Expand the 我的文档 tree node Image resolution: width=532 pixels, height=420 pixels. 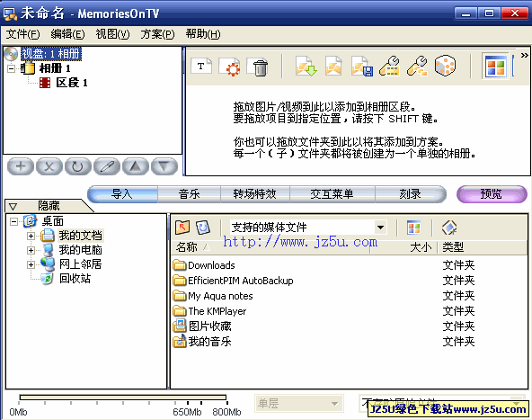31,236
